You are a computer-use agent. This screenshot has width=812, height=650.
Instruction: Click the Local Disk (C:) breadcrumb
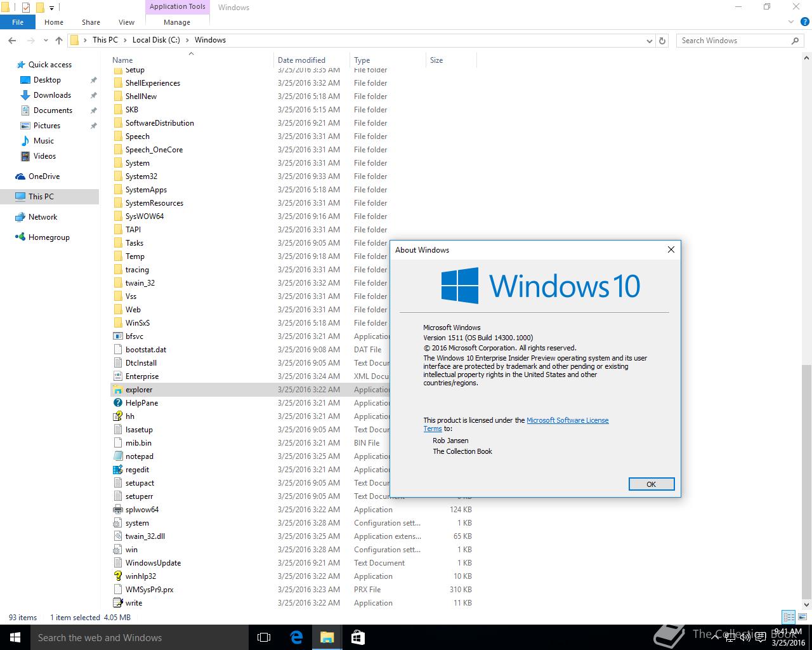click(156, 40)
